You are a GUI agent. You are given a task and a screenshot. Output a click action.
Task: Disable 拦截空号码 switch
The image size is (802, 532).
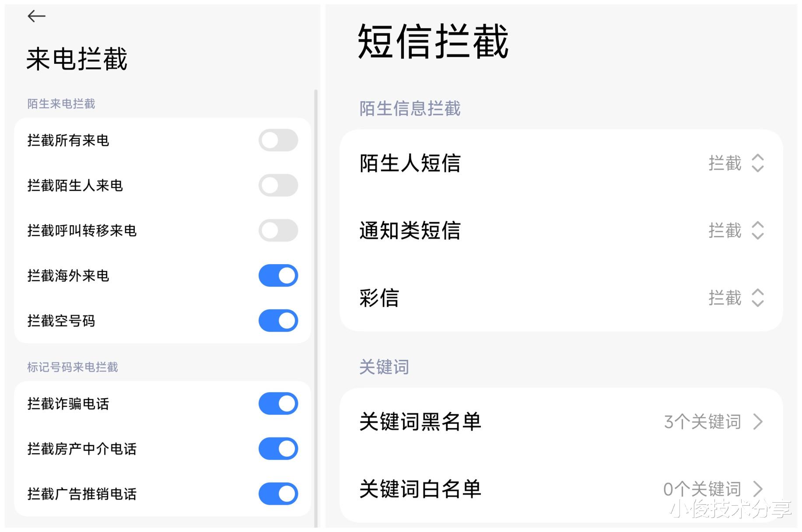(x=278, y=321)
